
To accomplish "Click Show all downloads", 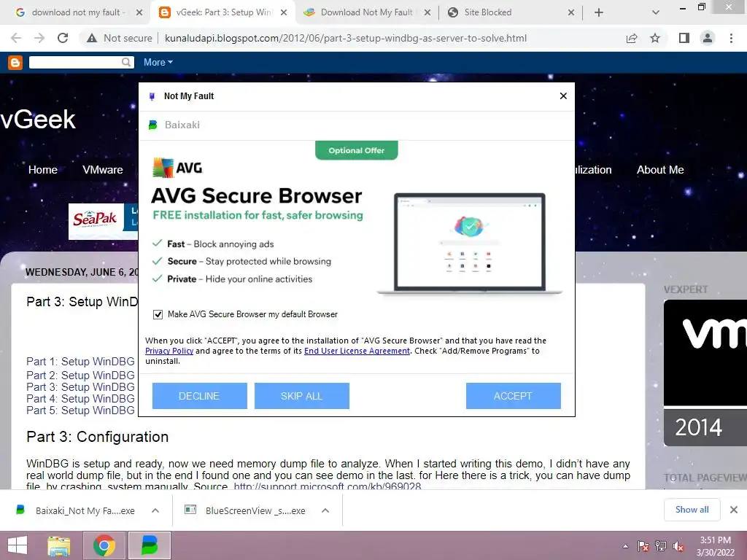I will point(692,510).
